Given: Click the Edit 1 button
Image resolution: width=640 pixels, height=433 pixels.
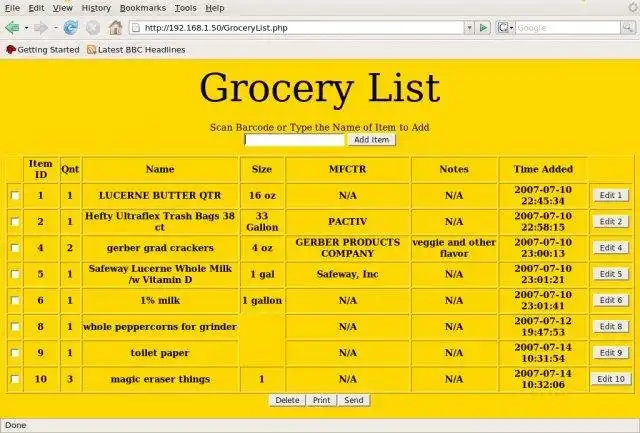Looking at the screenshot, I should click(x=611, y=195).
